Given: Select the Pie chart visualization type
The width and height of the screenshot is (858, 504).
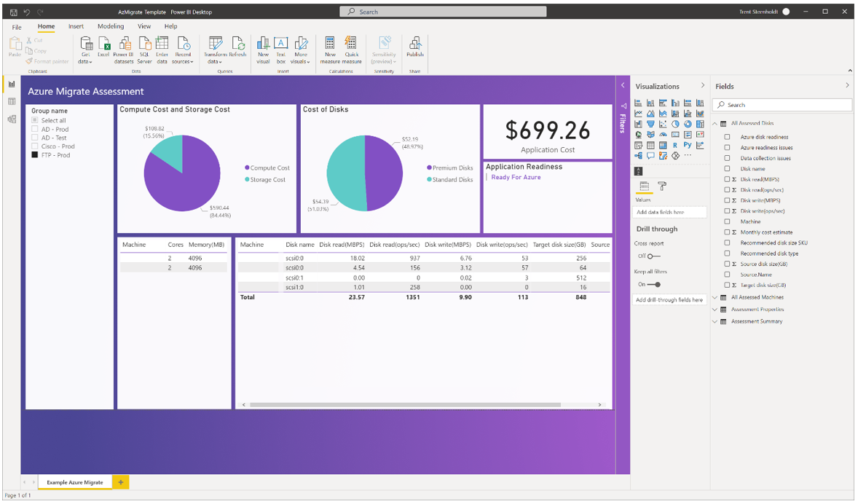Looking at the screenshot, I should (x=675, y=124).
